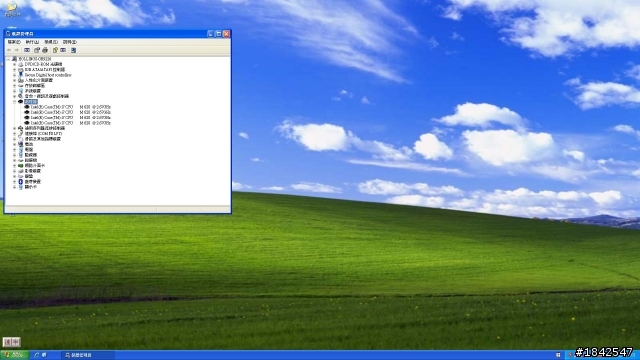Click the right IME language bar button (中)
This screenshot has width=640, height=360.
pos(16,342)
